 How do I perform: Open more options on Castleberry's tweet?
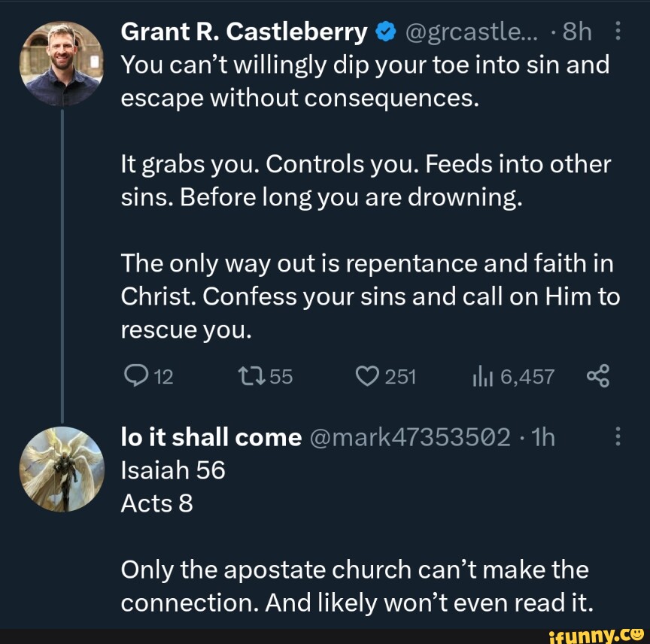click(618, 32)
